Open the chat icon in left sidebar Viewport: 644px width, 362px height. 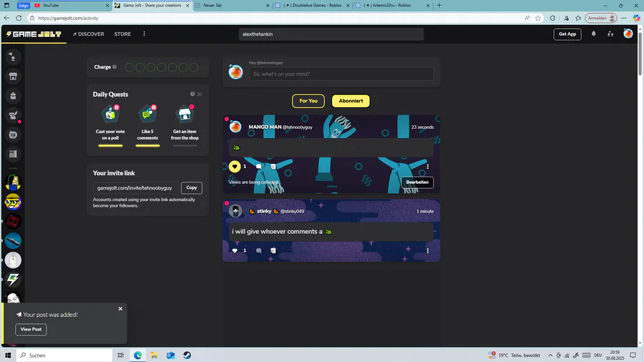tap(13, 57)
